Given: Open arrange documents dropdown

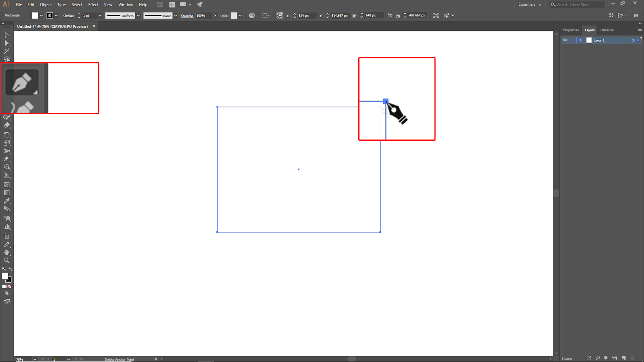Looking at the screenshot, I should [x=185, y=4].
